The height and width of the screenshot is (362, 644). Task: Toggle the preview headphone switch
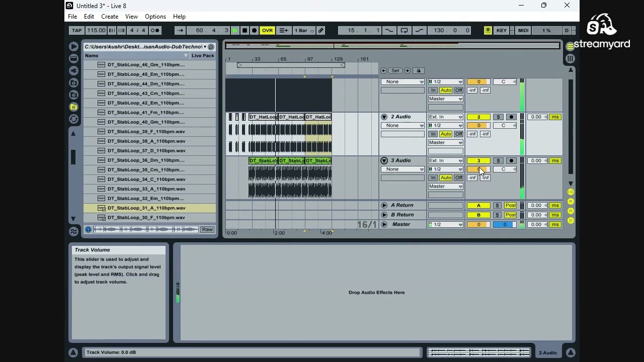coord(89,230)
